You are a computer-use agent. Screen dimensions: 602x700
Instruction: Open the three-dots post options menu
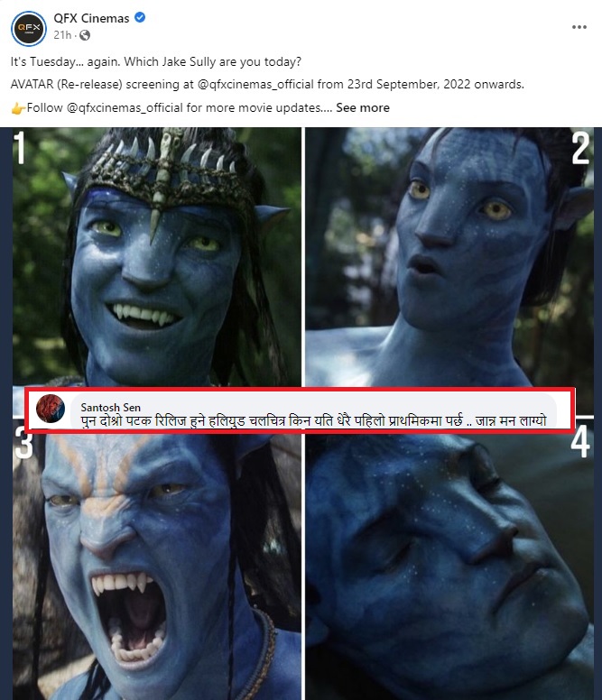click(x=579, y=27)
